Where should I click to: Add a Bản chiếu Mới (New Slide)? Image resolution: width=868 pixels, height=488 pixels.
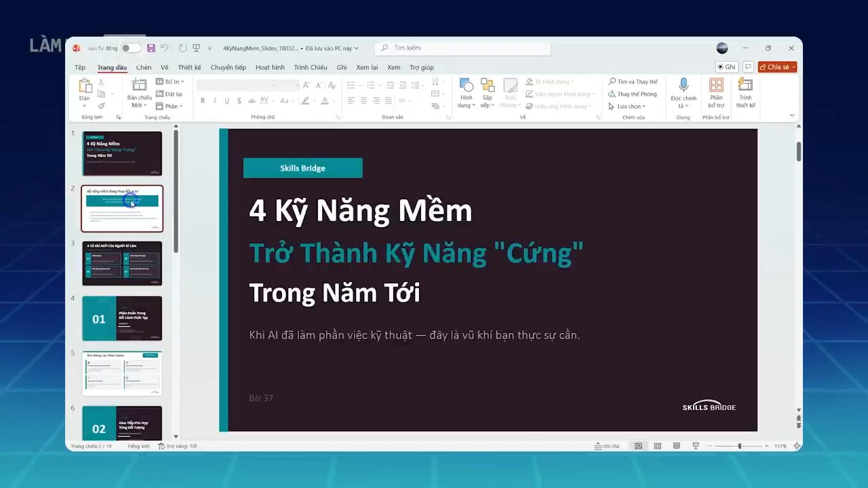139,94
